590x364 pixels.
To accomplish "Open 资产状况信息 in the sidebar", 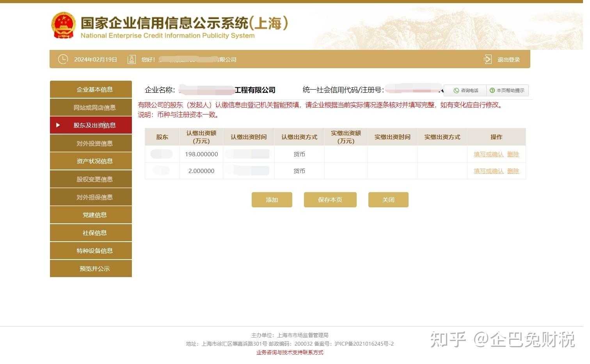I will 91,161.
